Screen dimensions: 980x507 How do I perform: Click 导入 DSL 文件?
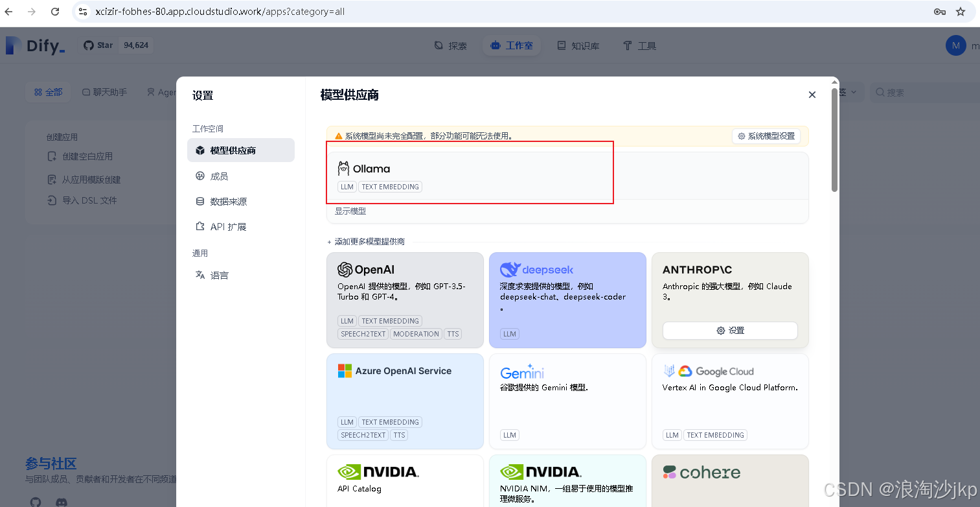(x=82, y=200)
